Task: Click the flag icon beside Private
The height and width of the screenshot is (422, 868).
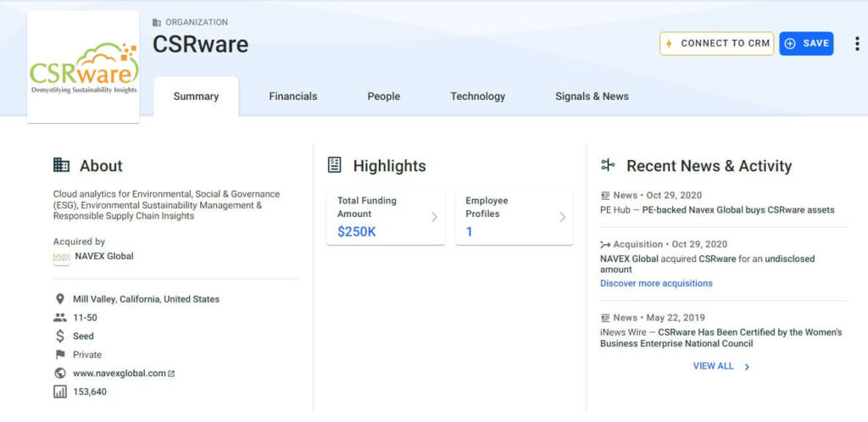Action: 60,354
